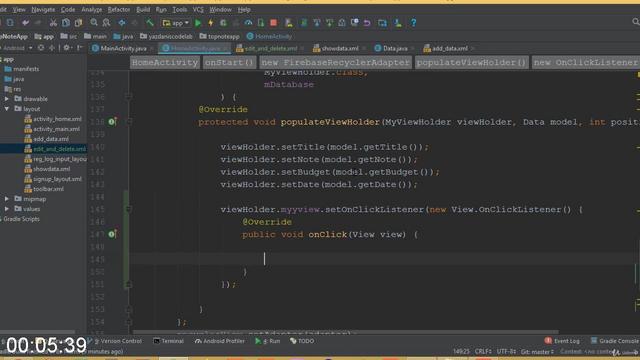This screenshot has height=360, width=640.
Task: Click the populateViewHolder() breadcrumb
Action: (x=471, y=62)
